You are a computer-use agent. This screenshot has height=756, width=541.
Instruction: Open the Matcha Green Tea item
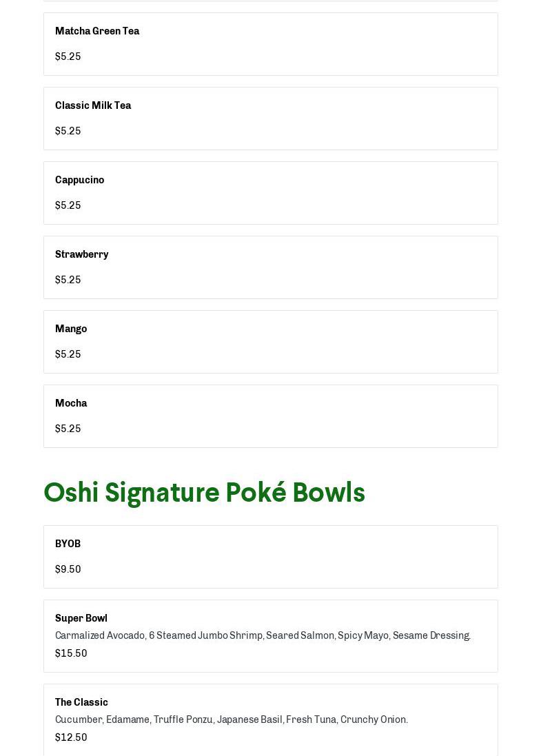pyautogui.click(x=270, y=44)
